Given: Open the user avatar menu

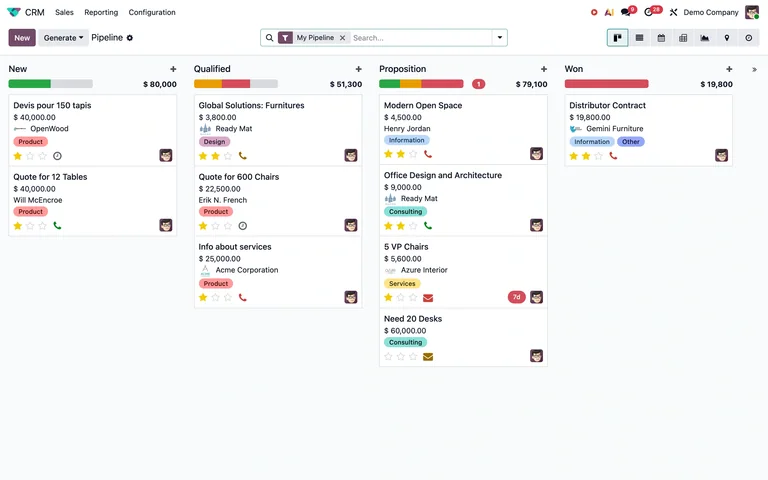Looking at the screenshot, I should (752, 12).
